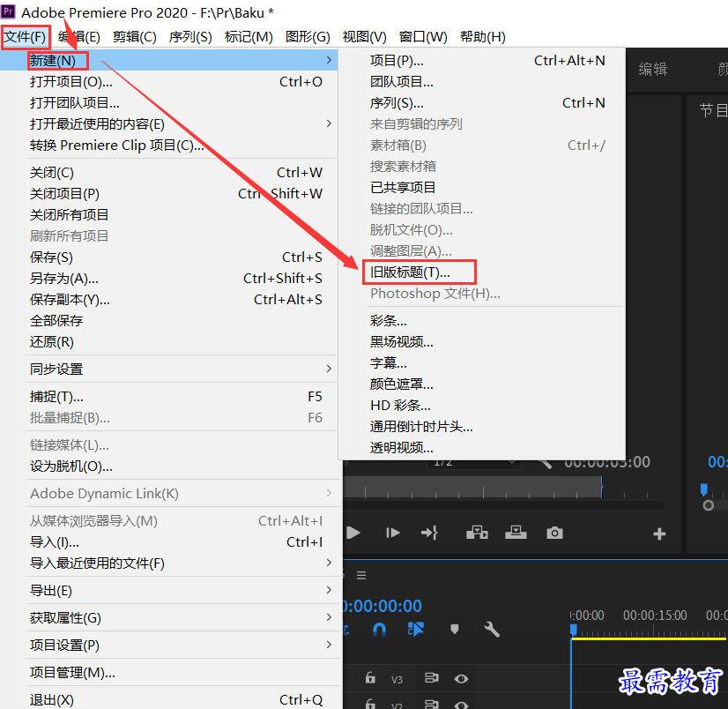
Task: Play the source monitor clip
Action: click(353, 533)
